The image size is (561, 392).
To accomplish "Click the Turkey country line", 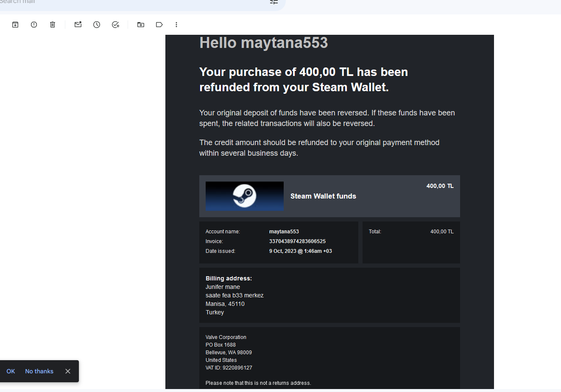I will click(215, 312).
